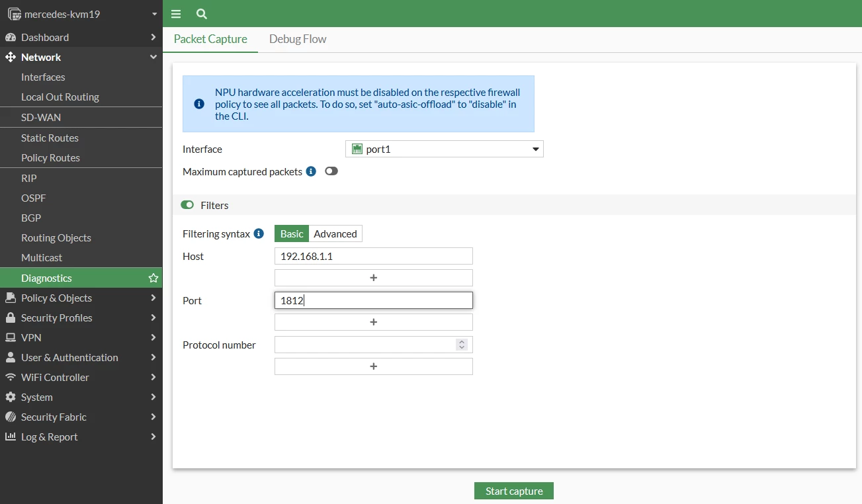Click the Protocol number stepper arrows
862x504 pixels.
[462, 345]
